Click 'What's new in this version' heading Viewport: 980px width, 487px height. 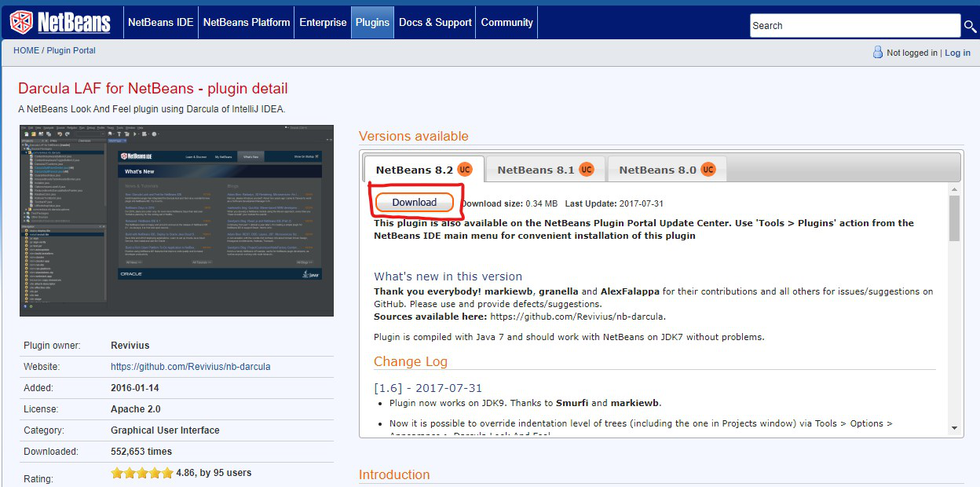pyautogui.click(x=448, y=276)
